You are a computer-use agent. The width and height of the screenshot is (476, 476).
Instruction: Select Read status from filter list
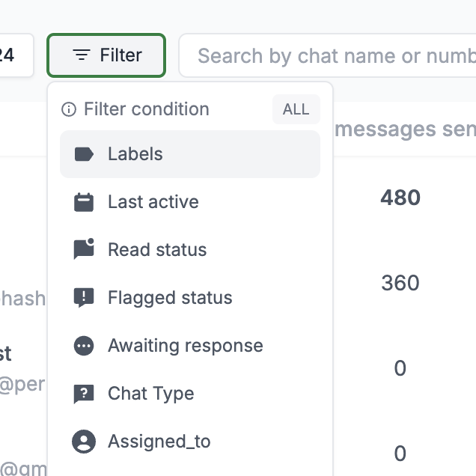click(190, 249)
